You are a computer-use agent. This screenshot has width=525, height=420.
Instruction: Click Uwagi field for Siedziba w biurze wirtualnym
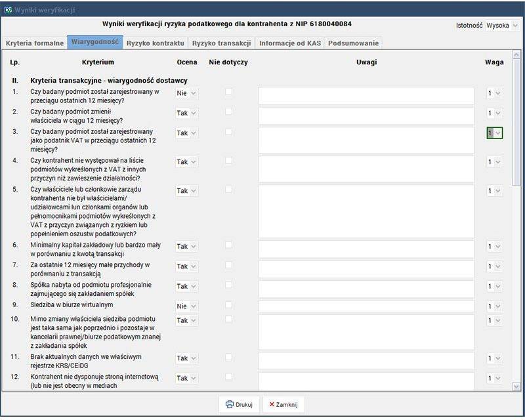coord(366,306)
